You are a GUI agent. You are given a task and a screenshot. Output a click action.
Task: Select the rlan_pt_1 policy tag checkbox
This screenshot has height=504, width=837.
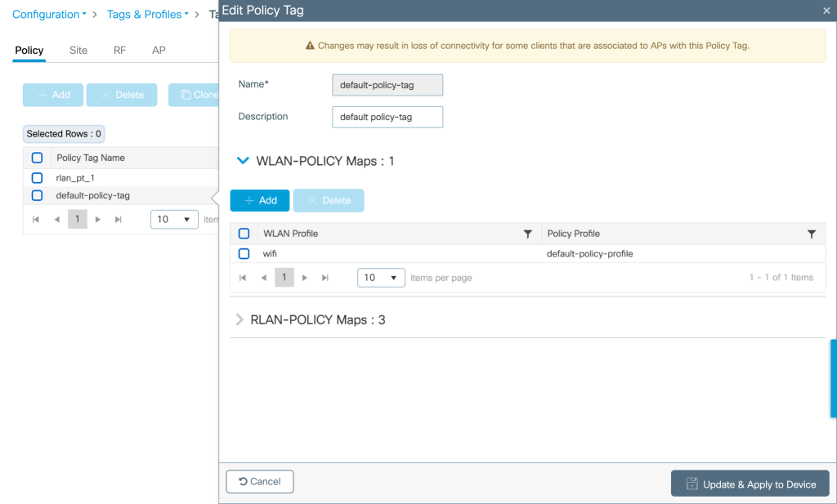point(37,177)
